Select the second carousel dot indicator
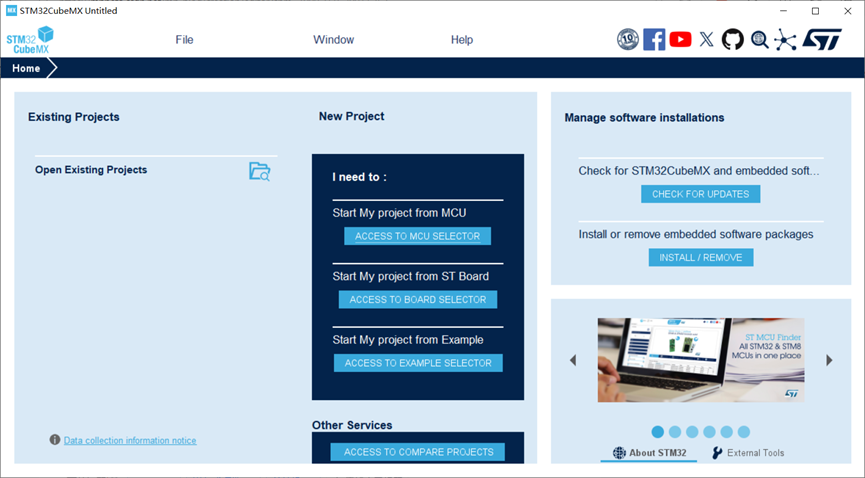Screen dimensions: 865x478 pyautogui.click(x=675, y=432)
